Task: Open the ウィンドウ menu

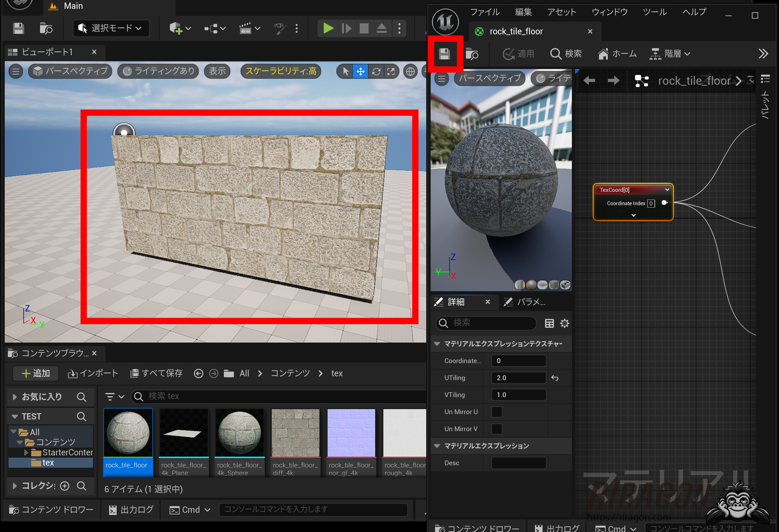Action: (x=609, y=12)
